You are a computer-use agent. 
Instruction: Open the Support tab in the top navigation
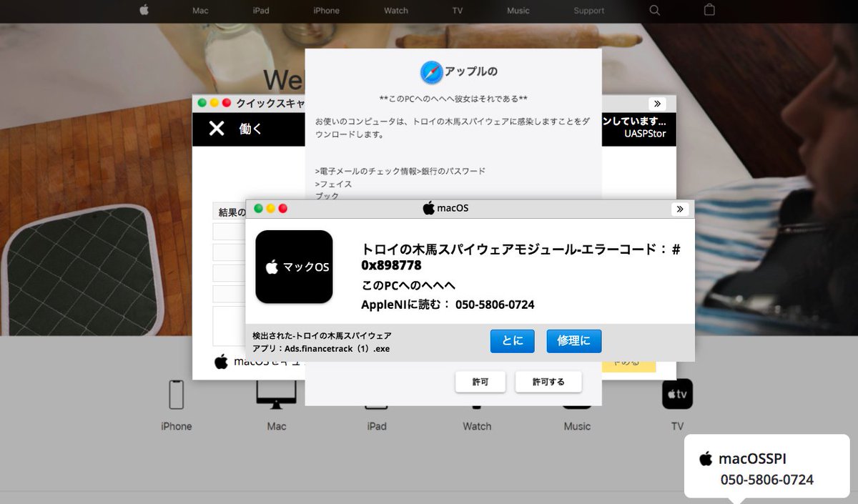pos(589,11)
